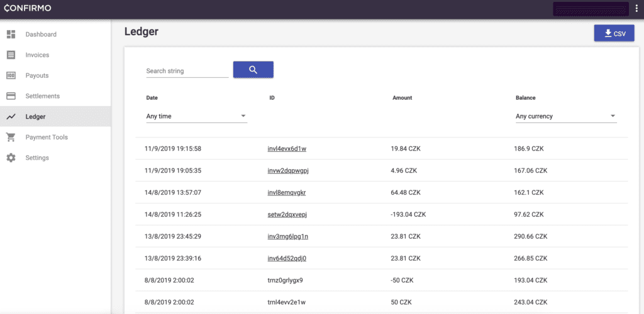Click the account name box in header
The image size is (644, 314).
coord(591,9)
